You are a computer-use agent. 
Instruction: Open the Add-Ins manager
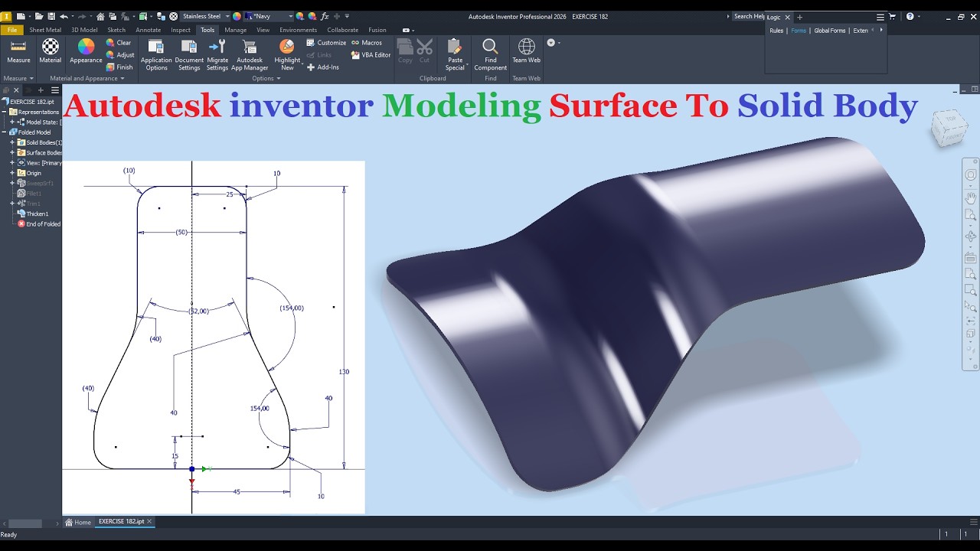pyautogui.click(x=322, y=67)
